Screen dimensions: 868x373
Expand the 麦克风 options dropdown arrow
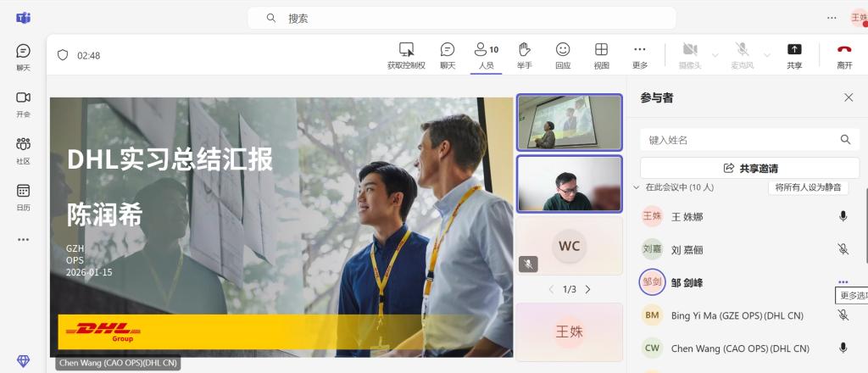768,55
